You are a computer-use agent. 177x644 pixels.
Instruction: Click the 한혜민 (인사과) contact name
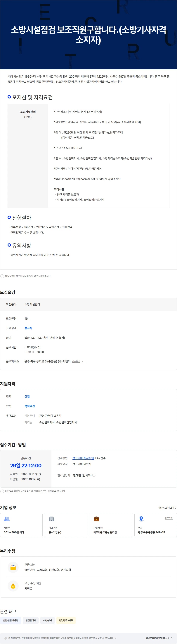pyautogui.click(x=82, y=475)
